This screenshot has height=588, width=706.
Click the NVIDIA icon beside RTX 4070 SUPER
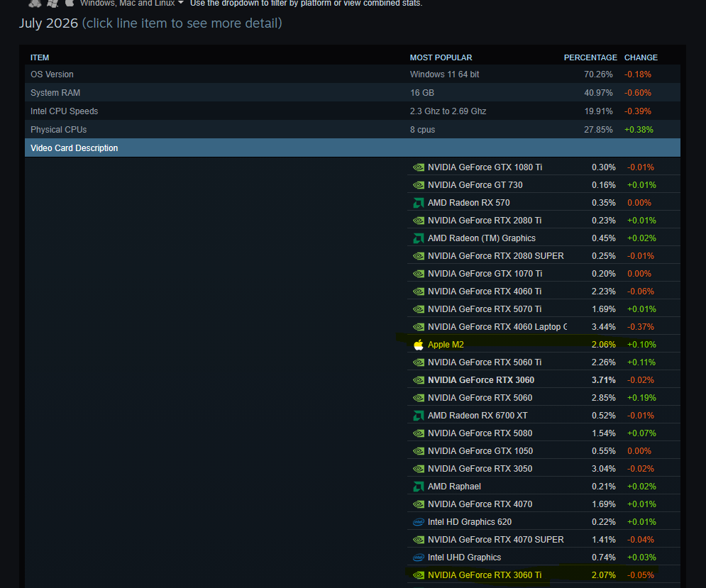[x=419, y=540]
